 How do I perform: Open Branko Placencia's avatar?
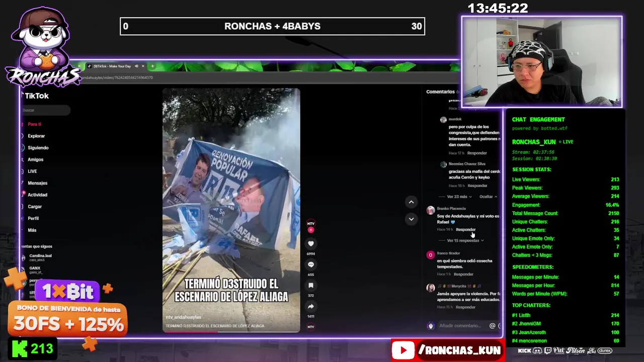(430, 210)
